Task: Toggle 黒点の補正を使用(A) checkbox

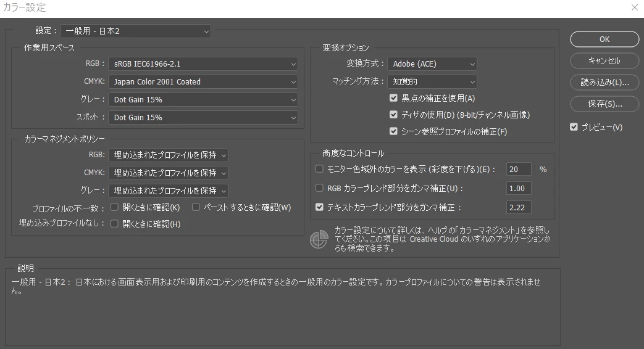Action: [393, 98]
